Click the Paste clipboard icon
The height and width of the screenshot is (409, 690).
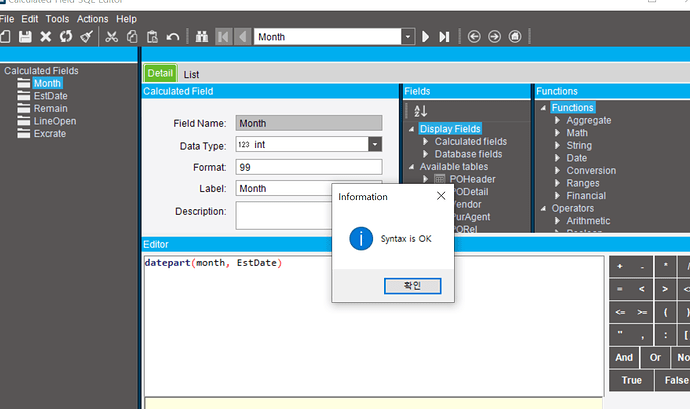coord(152,37)
